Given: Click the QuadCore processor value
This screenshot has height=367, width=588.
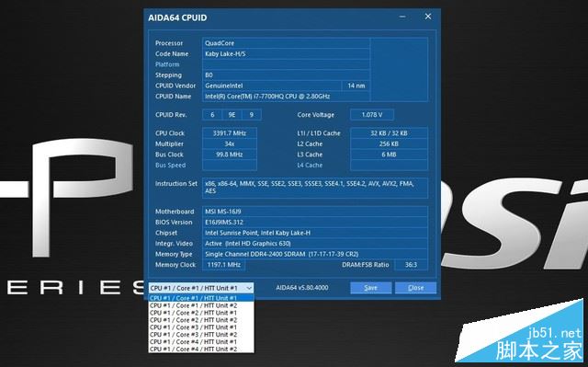Looking at the screenshot, I should (286, 43).
